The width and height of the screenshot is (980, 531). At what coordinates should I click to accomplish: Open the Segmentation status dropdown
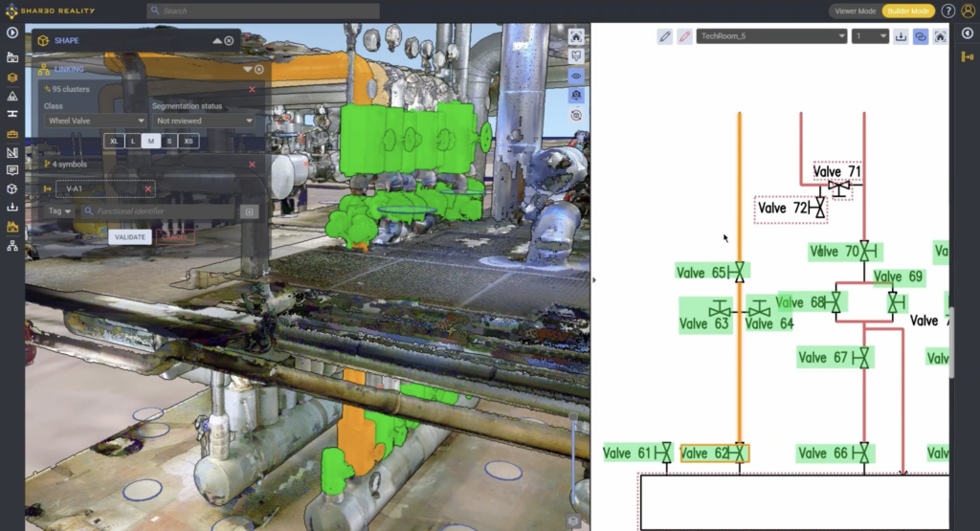click(205, 122)
